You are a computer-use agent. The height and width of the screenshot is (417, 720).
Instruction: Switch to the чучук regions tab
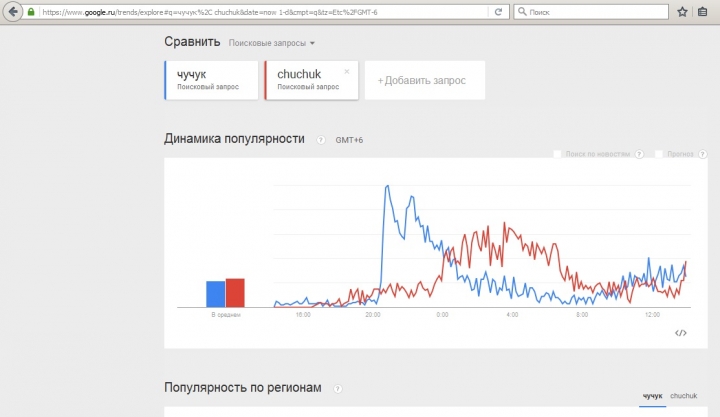[652, 396]
